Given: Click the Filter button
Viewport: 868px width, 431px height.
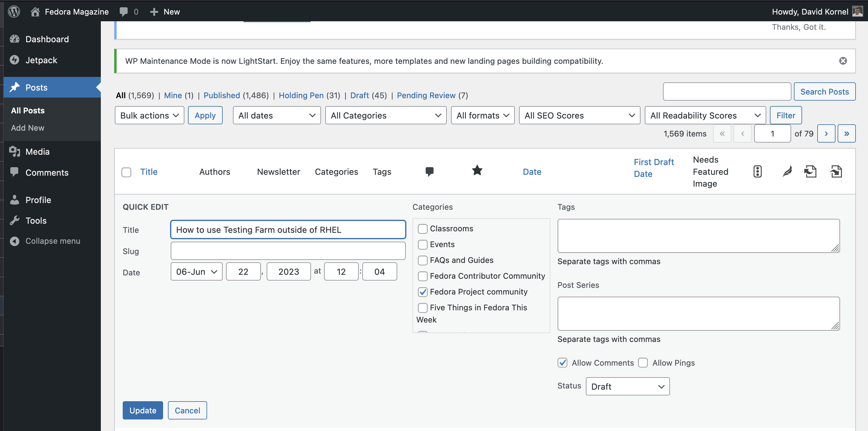Looking at the screenshot, I should [786, 115].
